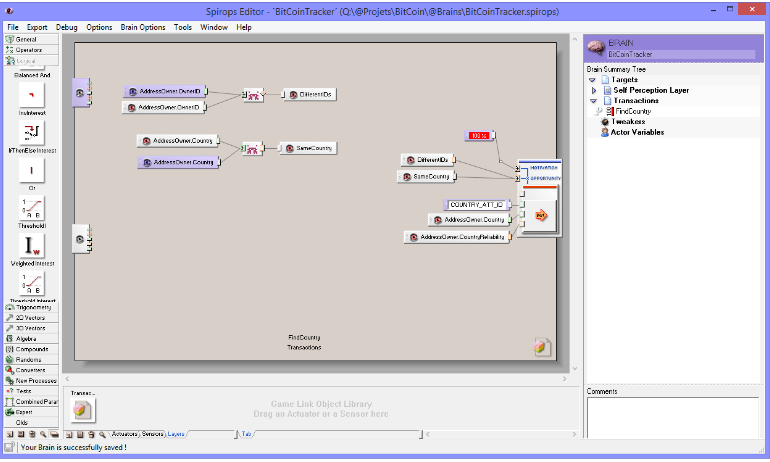Click the red 100 % value node
The height and width of the screenshot is (462, 770).
tap(479, 136)
